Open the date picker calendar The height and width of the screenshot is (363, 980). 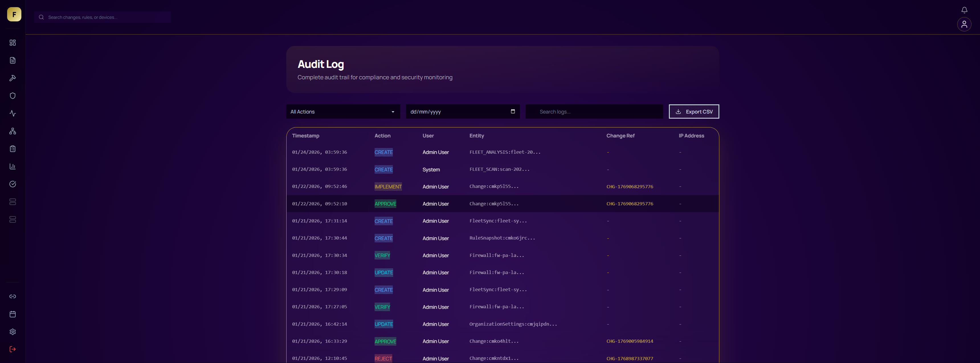[x=513, y=111]
